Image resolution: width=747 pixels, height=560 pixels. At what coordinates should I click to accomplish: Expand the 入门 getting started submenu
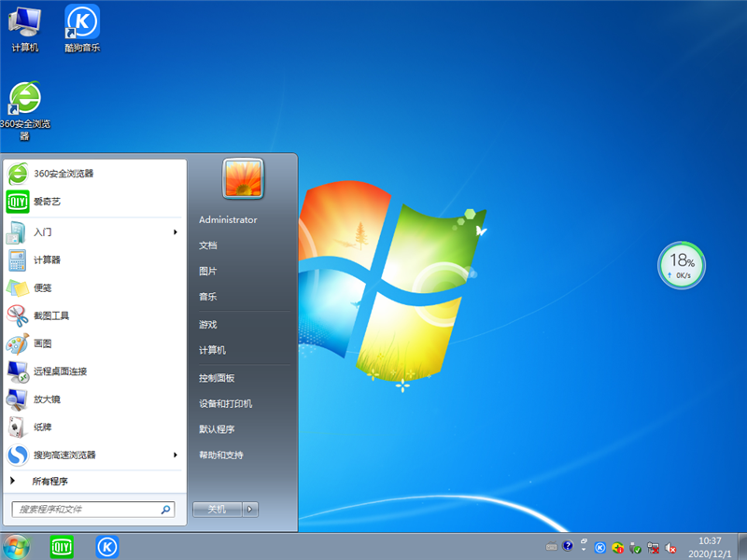pyautogui.click(x=37, y=231)
